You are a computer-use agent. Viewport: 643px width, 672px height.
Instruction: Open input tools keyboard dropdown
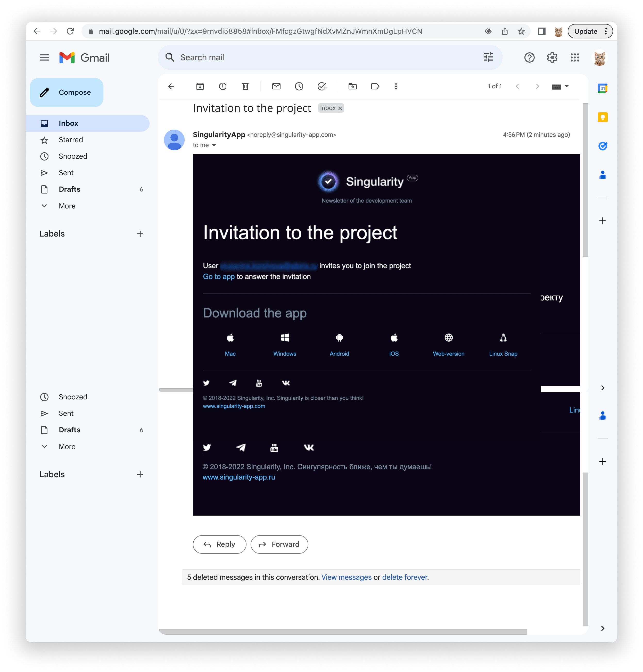tap(560, 86)
